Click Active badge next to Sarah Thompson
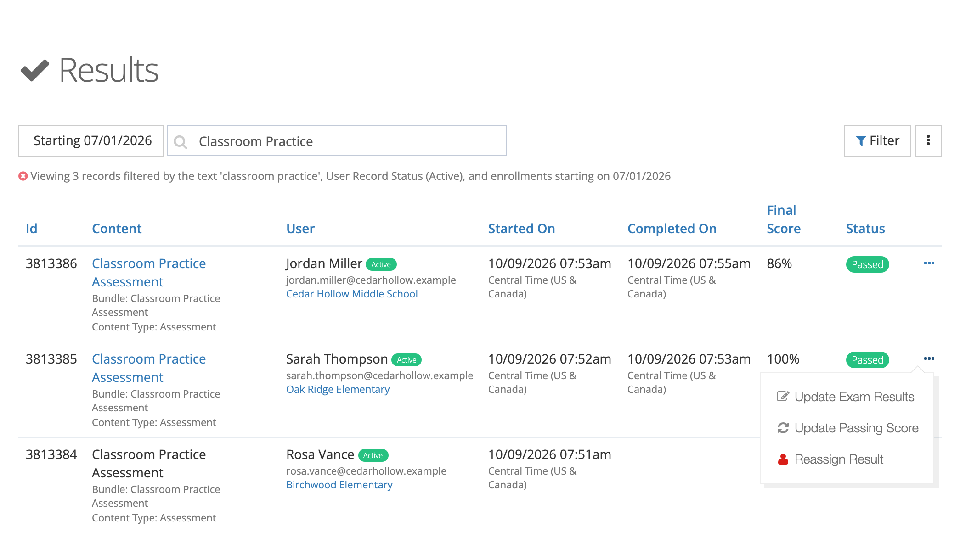 pyautogui.click(x=406, y=360)
